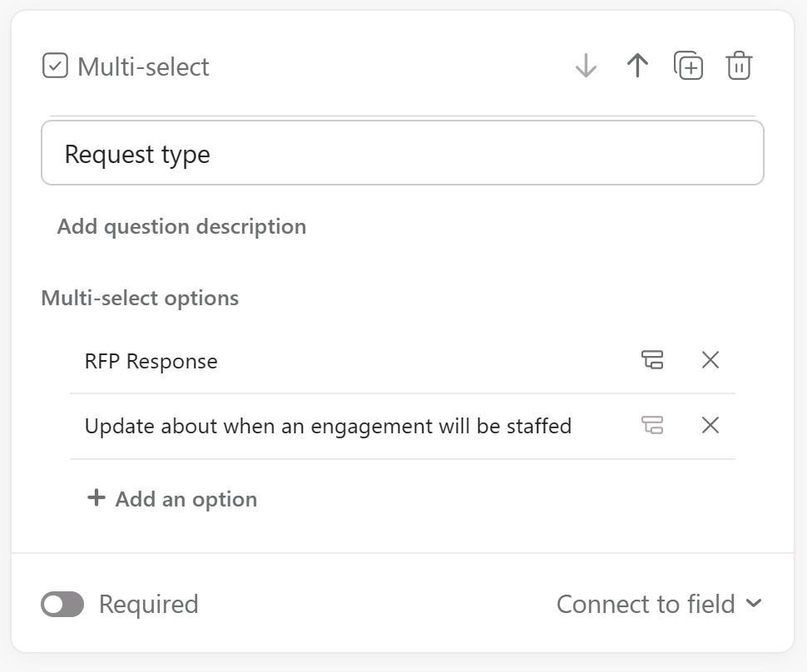Viewport: 807px width, 672px height.
Task: Open conditional logic icon for RFP Response
Action: pyautogui.click(x=652, y=360)
